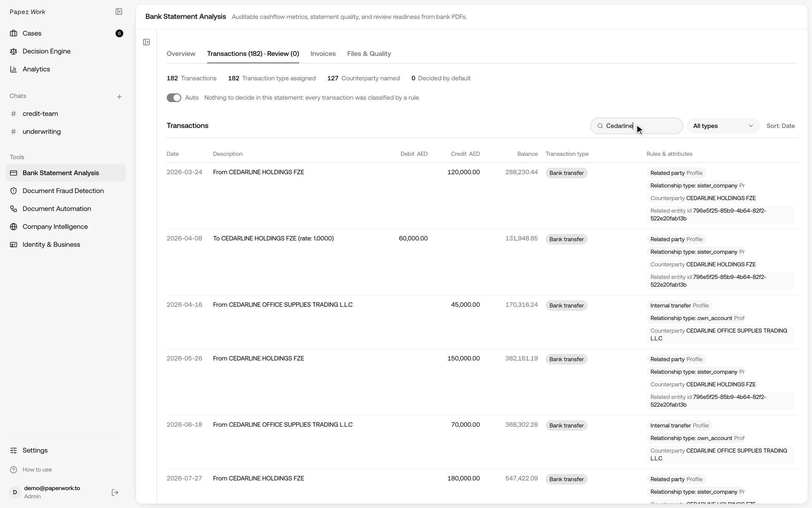The height and width of the screenshot is (508, 812).
Task: Select the 547,422.09 balance value
Action: (521, 479)
